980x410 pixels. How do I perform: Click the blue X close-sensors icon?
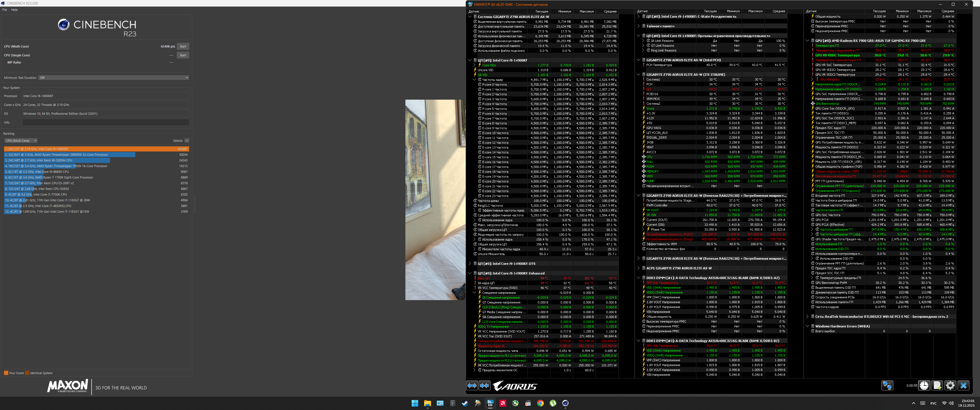point(963,386)
